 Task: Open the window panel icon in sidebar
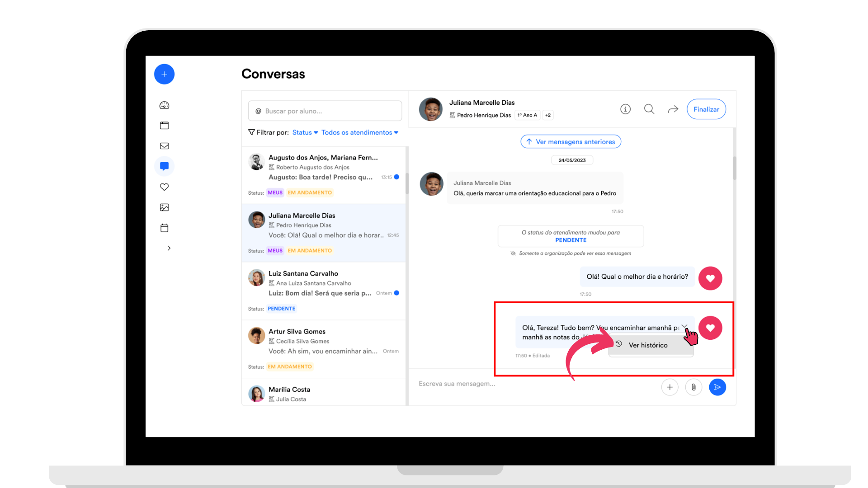(164, 126)
